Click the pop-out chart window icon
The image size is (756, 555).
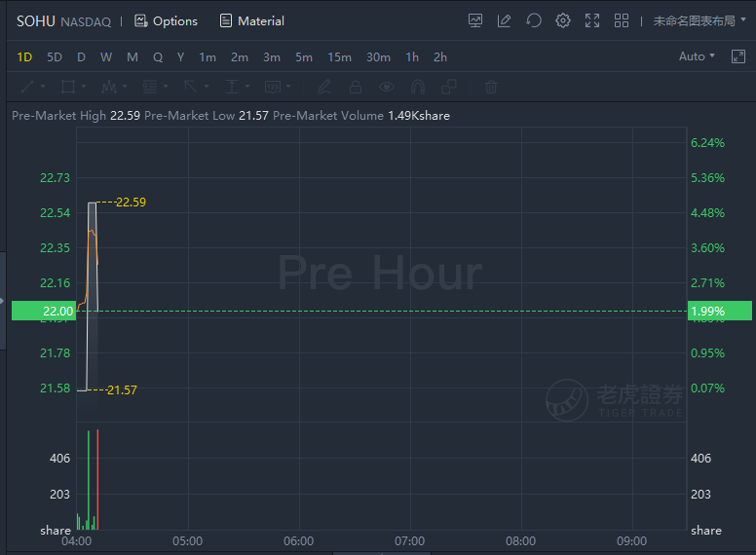(x=738, y=56)
